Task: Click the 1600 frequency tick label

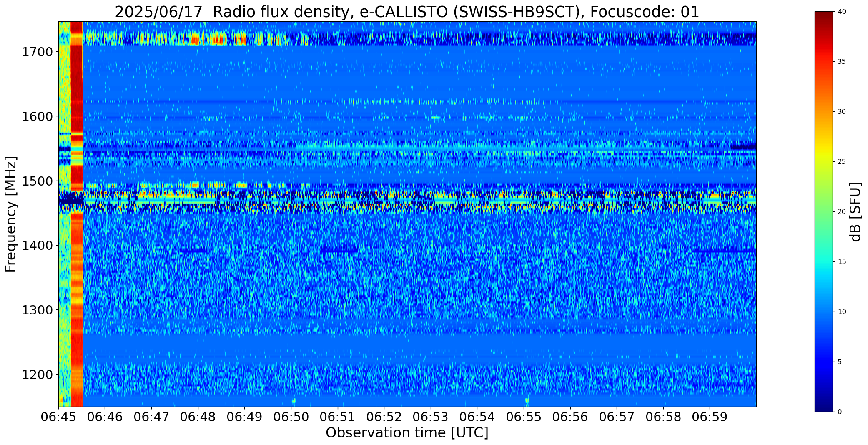Action: [x=37, y=116]
